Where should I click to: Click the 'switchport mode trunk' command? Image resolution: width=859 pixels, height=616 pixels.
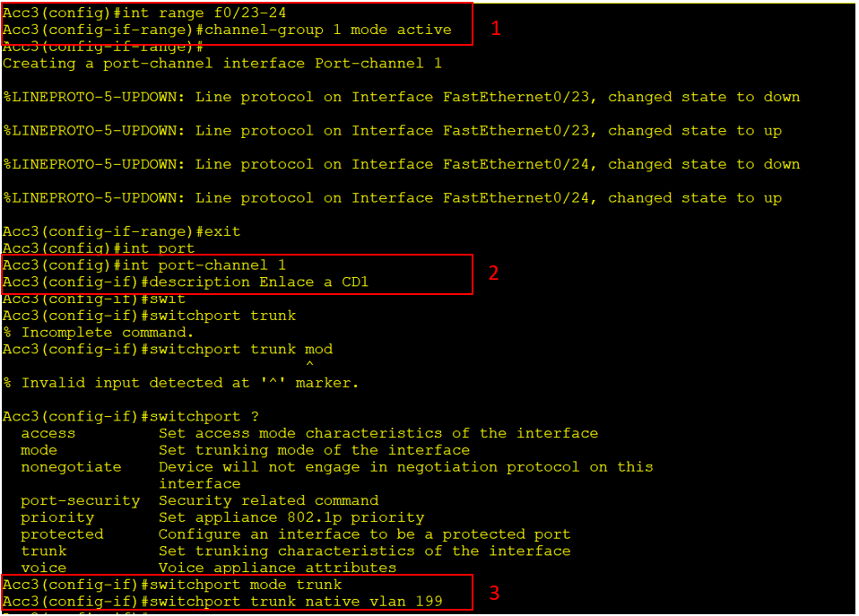[x=246, y=585]
